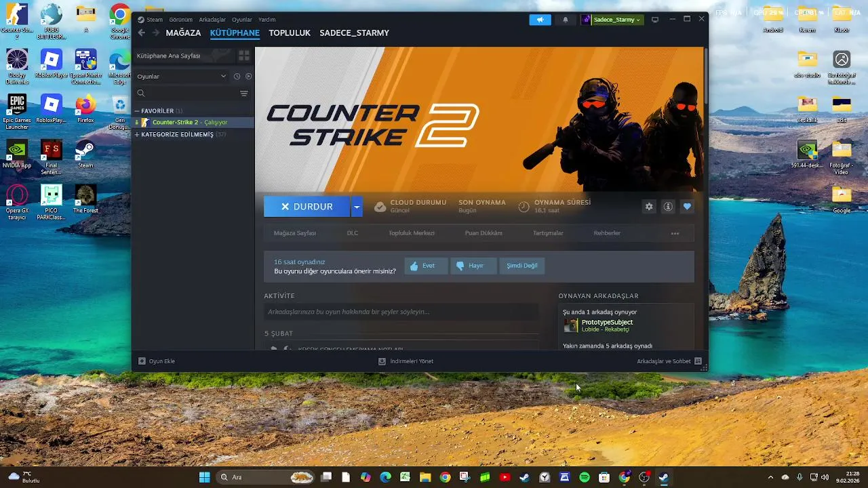Open Spotify from the taskbar
The width and height of the screenshot is (868, 488).
tap(585, 477)
